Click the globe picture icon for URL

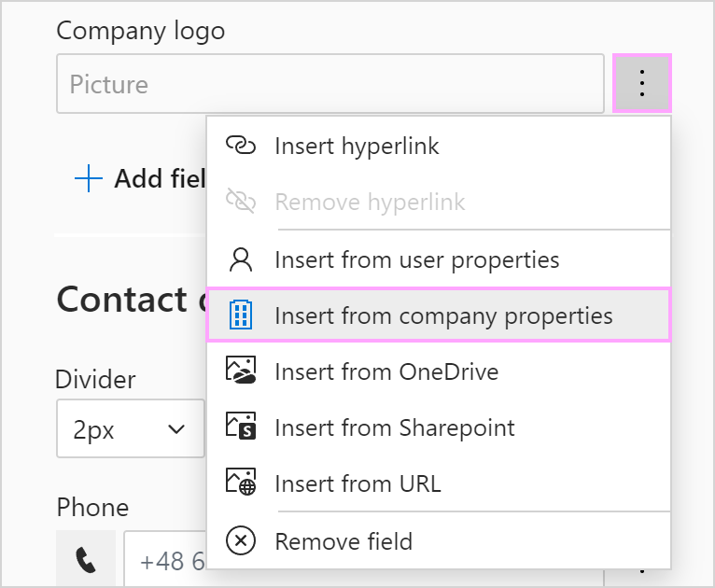(241, 482)
